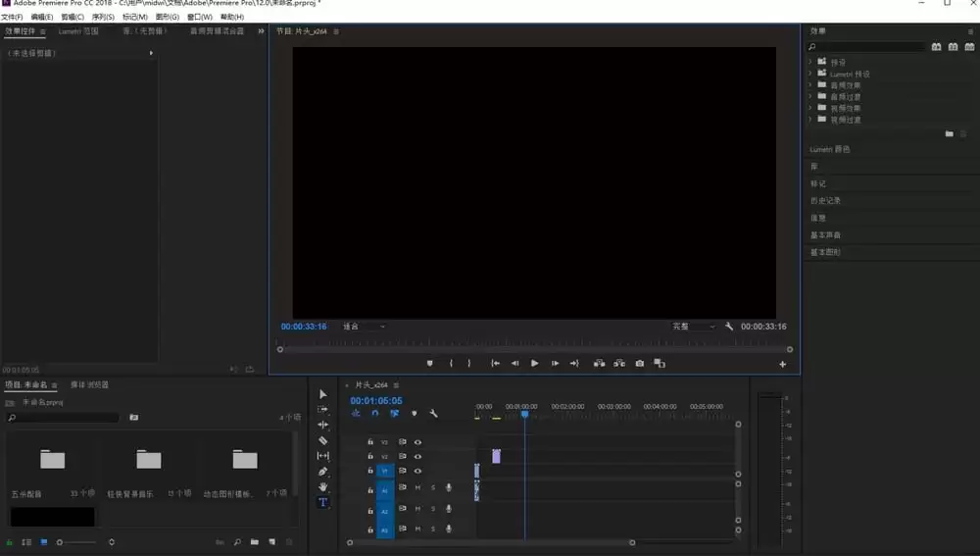Click the Add Marker button under the monitor
The width and height of the screenshot is (980, 556).
coord(429,363)
